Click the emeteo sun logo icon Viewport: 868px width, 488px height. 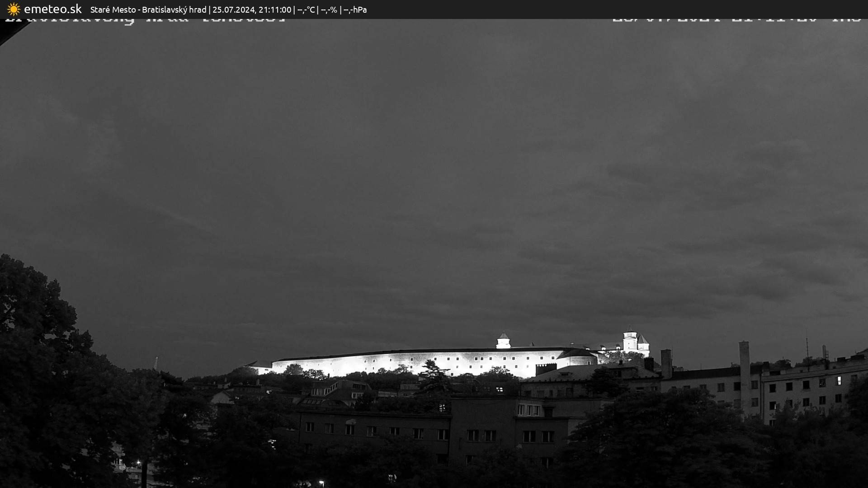[x=14, y=9]
